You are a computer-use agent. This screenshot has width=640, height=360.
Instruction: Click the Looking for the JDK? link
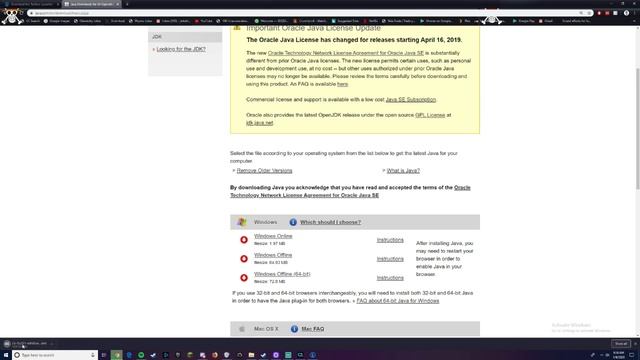click(181, 49)
